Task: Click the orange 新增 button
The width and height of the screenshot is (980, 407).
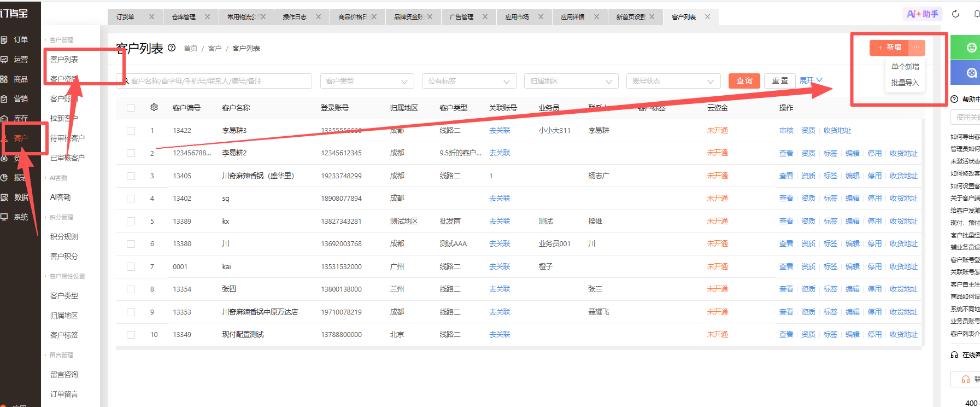Action: coord(889,48)
